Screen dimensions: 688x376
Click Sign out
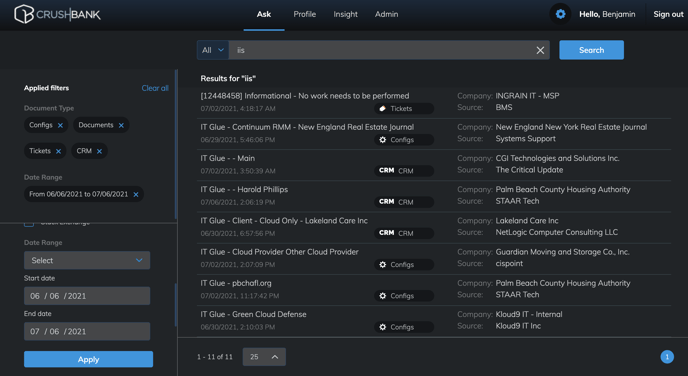click(x=668, y=14)
